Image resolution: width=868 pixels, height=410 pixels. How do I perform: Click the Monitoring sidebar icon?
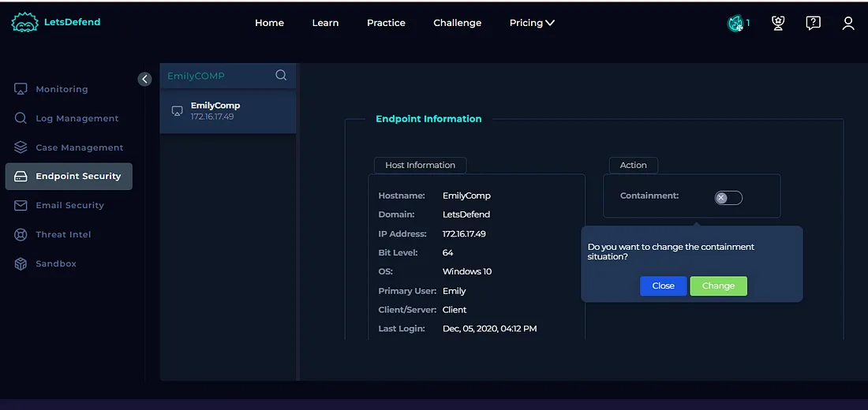click(21, 89)
